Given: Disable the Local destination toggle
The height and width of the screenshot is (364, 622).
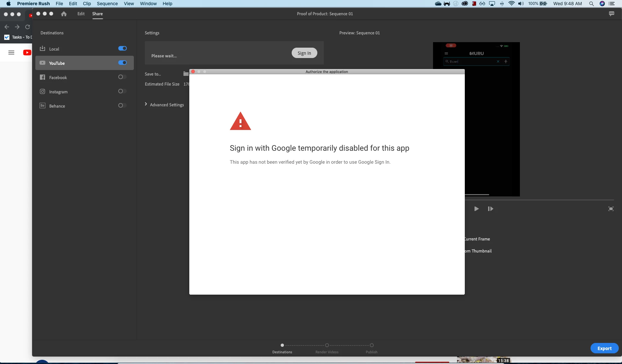Looking at the screenshot, I should (x=123, y=48).
